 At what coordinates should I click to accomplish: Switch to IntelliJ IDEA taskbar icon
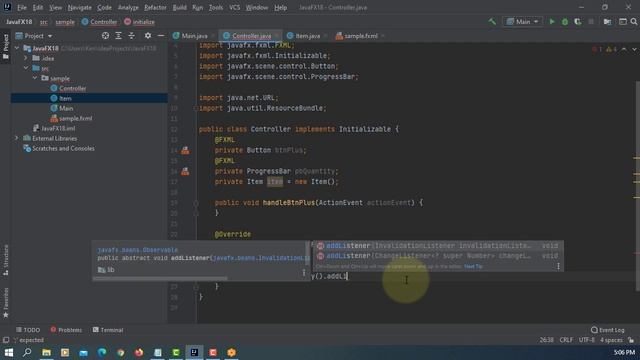point(194,352)
